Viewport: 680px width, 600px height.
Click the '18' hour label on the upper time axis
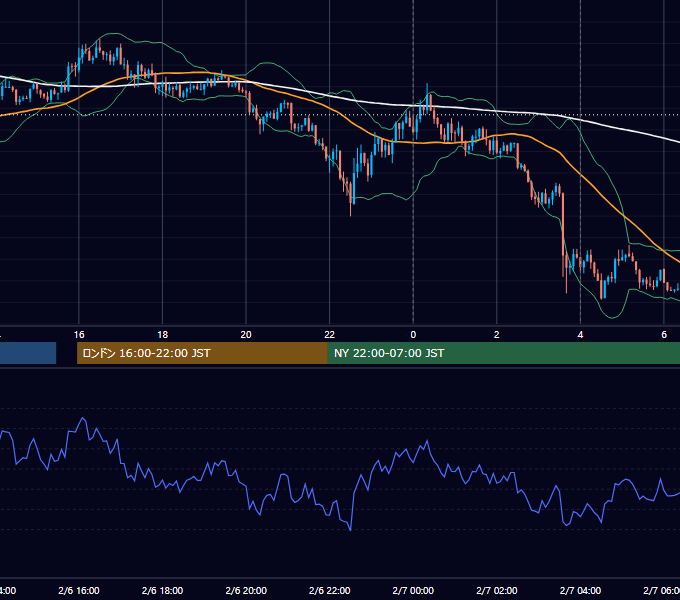(163, 335)
